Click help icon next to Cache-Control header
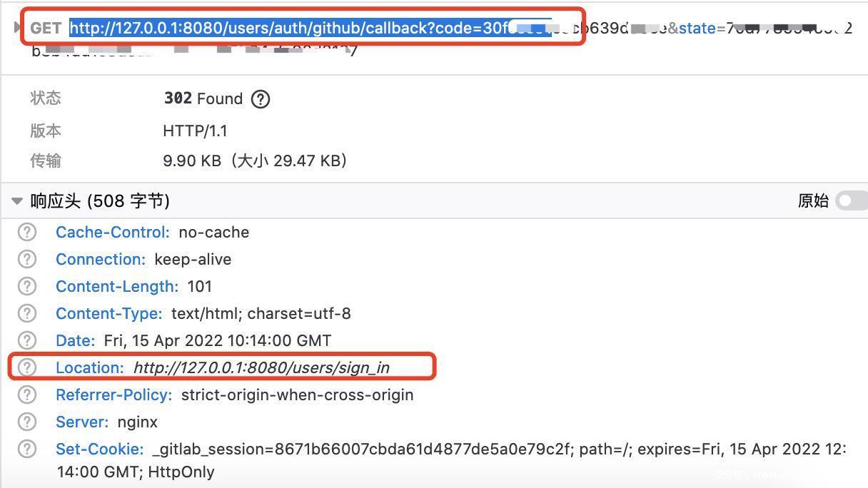Screen dimensions: 868x488 27,232
